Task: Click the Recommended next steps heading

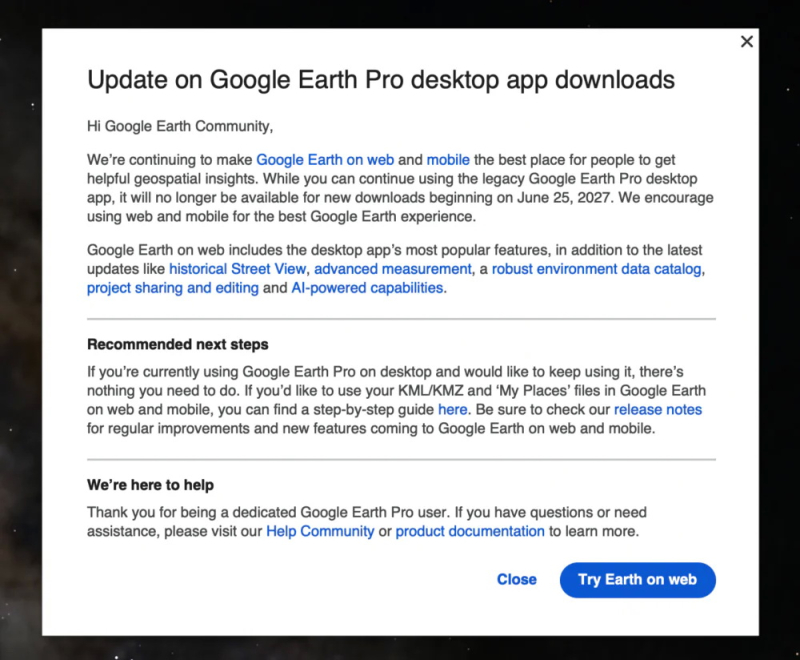Action: 178,344
